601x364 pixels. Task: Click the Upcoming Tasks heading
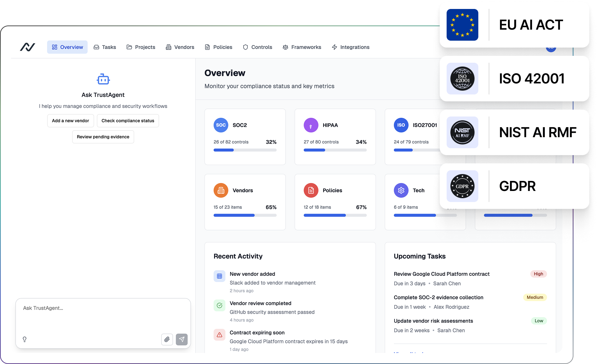pyautogui.click(x=420, y=256)
